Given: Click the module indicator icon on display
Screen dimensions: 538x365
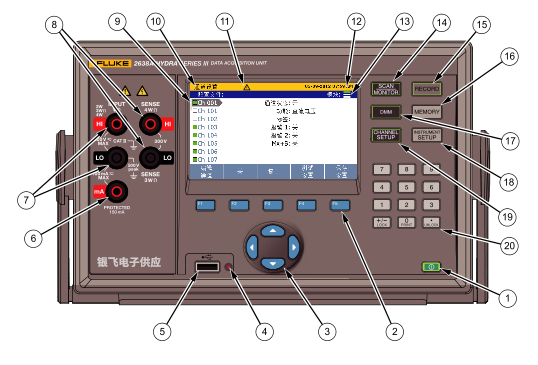Looking at the screenshot, I should coord(347,94).
